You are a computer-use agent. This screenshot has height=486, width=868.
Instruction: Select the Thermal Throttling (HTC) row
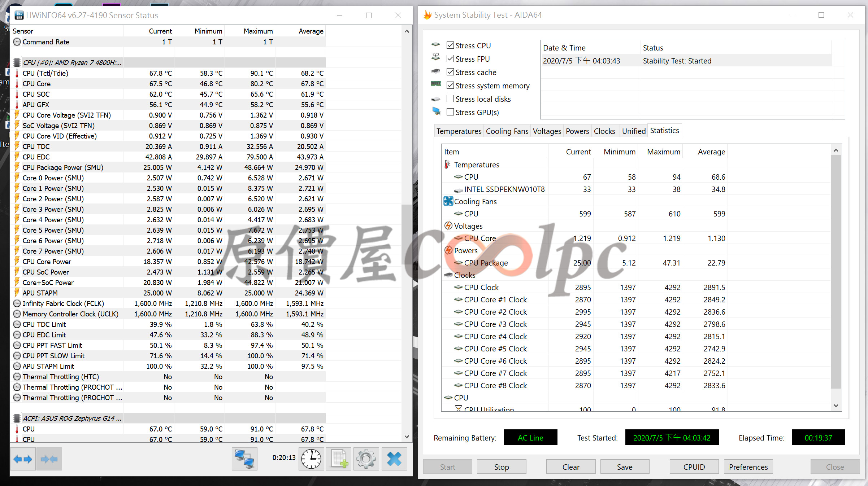[168, 377]
